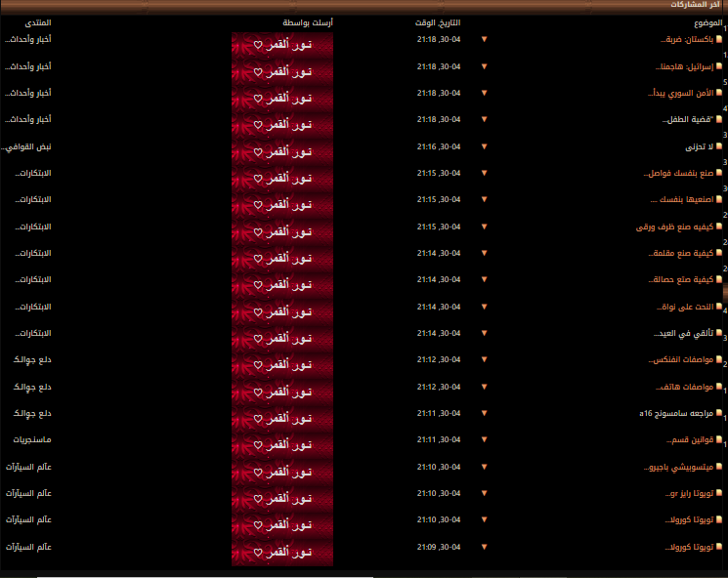Open the topic مراجعه سامسونج a16
Image resolution: width=728 pixels, height=578 pixels.
pos(676,413)
